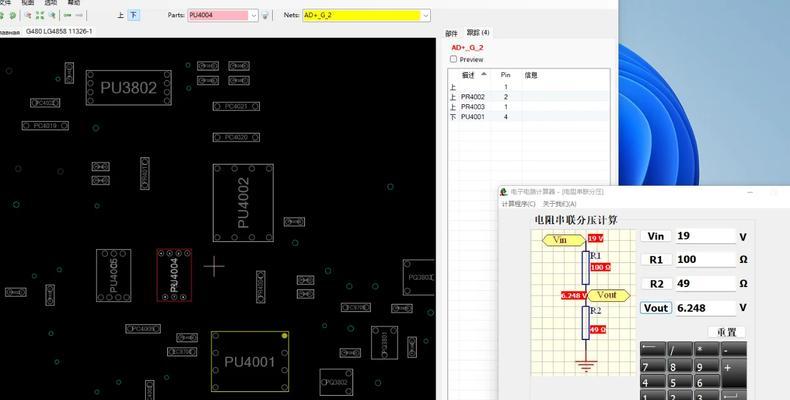Click the minus key on the calculator keypad

click(734, 349)
